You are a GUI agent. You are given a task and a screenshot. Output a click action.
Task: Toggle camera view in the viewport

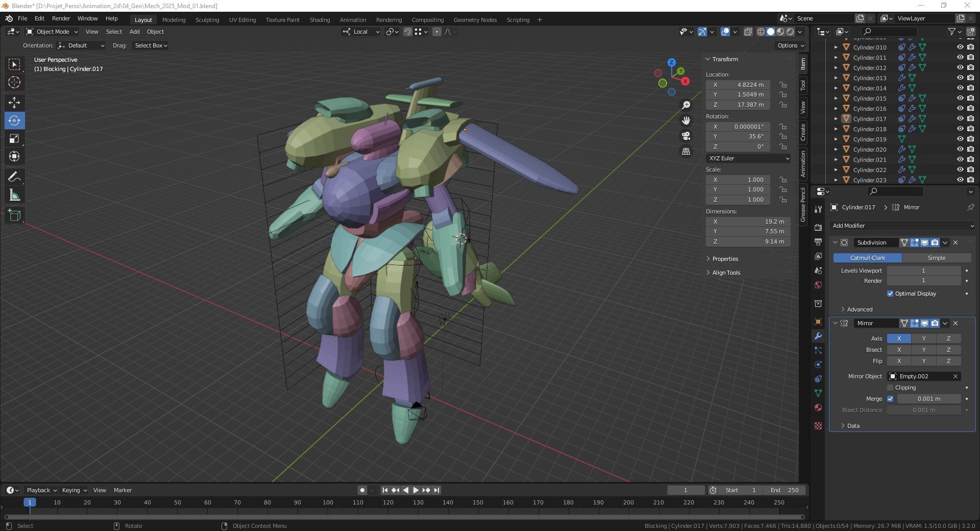(686, 136)
